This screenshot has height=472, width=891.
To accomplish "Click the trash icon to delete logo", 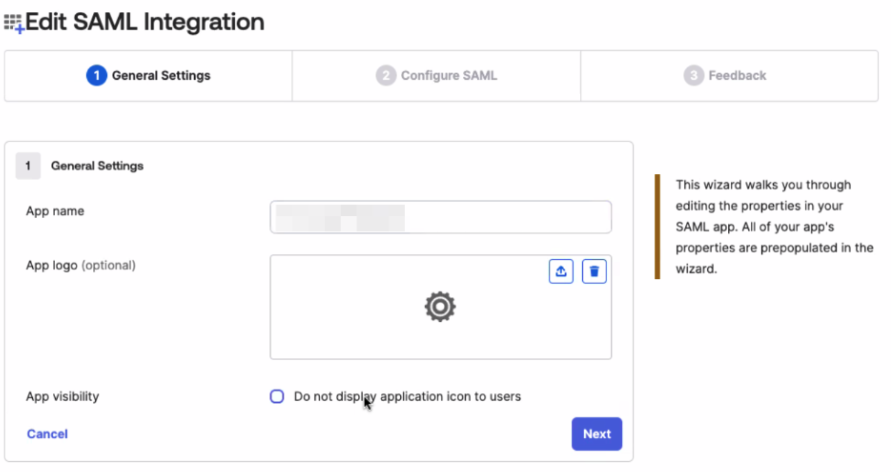I will (594, 271).
